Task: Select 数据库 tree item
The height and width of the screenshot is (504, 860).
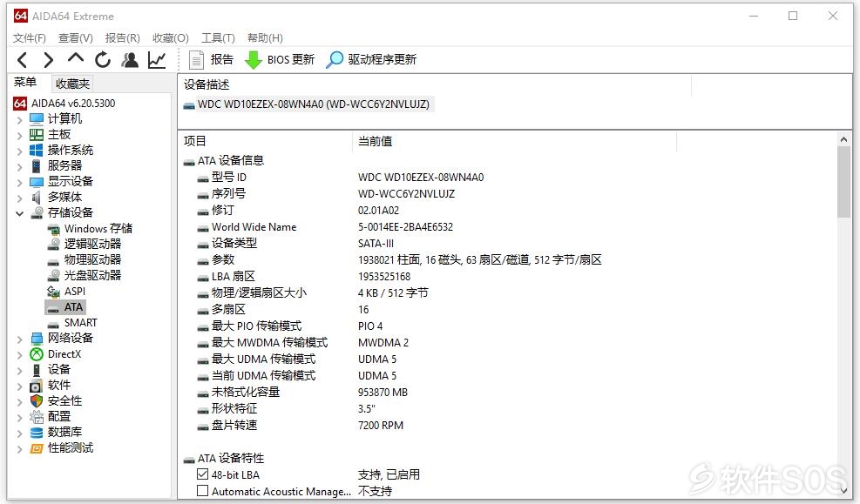Action: click(64, 432)
